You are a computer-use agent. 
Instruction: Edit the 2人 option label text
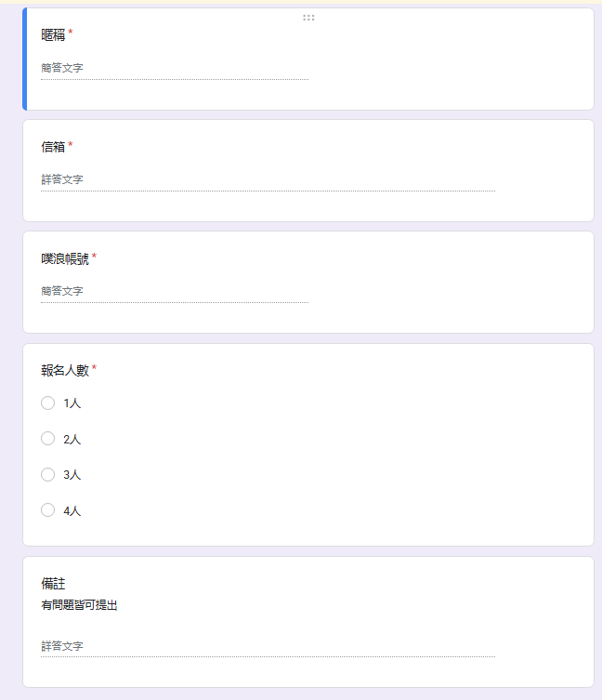tap(72, 440)
